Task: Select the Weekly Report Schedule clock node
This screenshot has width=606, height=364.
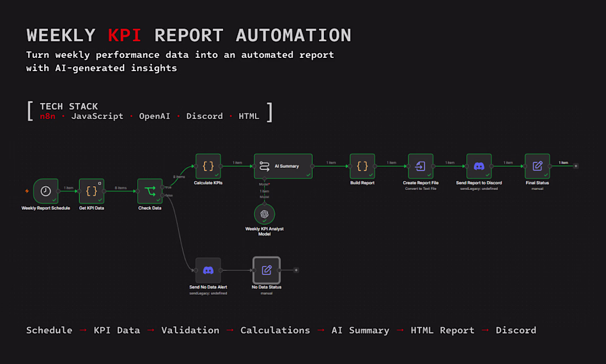Action: [x=46, y=191]
